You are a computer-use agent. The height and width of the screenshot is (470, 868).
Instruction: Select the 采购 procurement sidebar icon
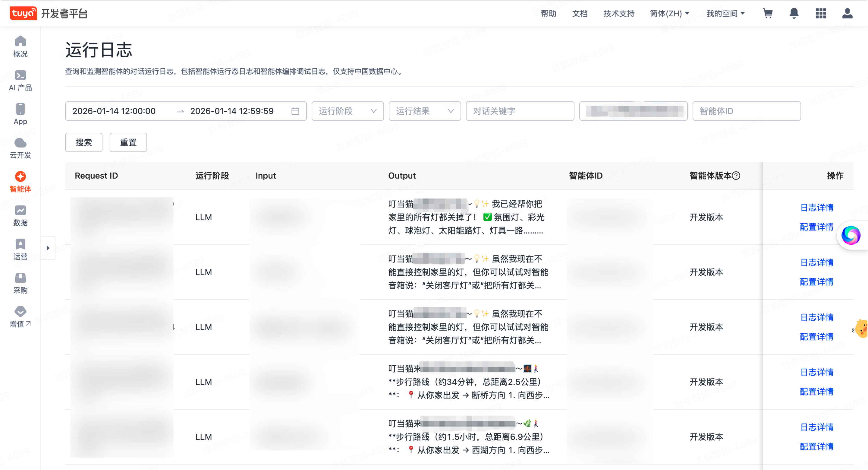pyautogui.click(x=20, y=283)
